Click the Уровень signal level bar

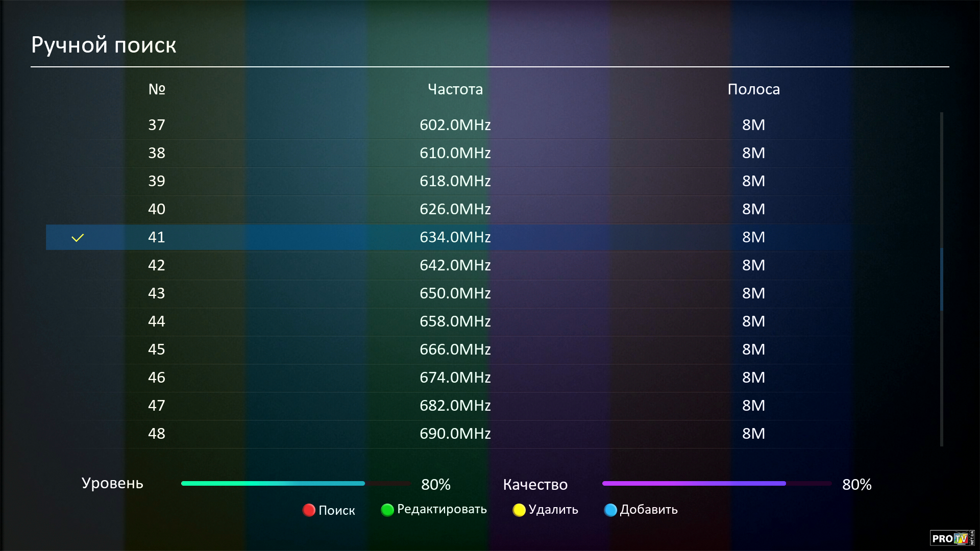[296, 483]
